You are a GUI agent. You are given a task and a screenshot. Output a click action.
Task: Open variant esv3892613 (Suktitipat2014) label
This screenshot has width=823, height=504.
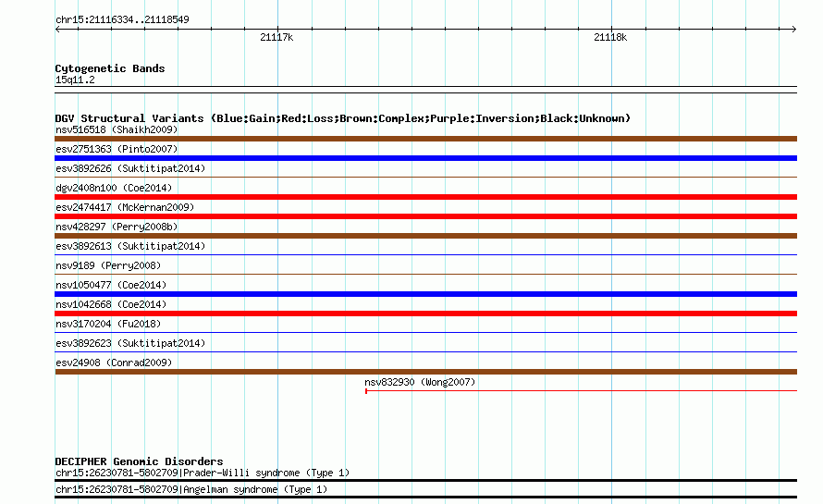130,246
